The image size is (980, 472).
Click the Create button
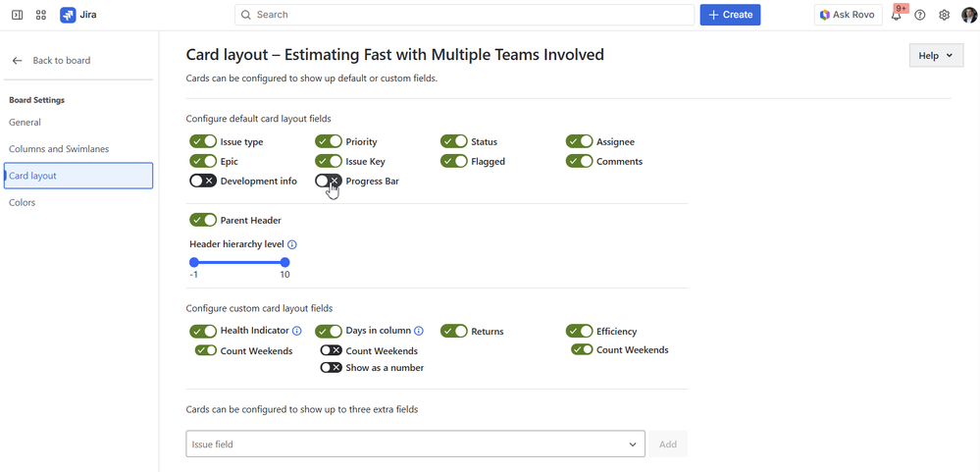coord(730,15)
